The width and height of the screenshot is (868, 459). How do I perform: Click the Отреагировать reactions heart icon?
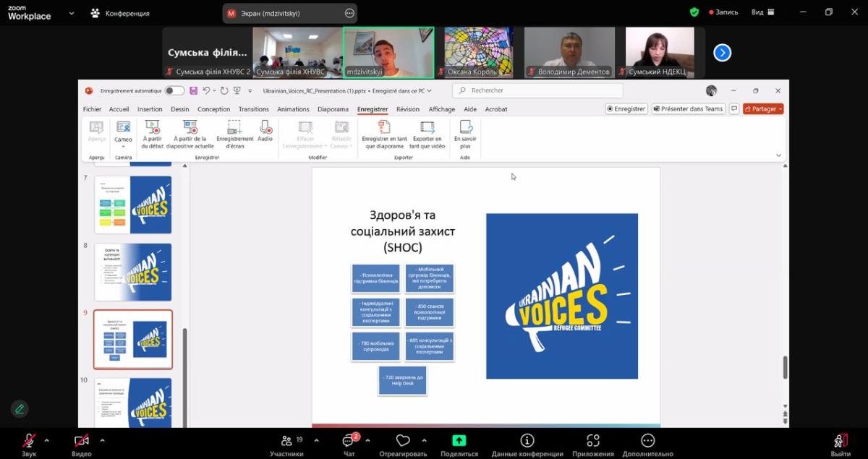(403, 441)
